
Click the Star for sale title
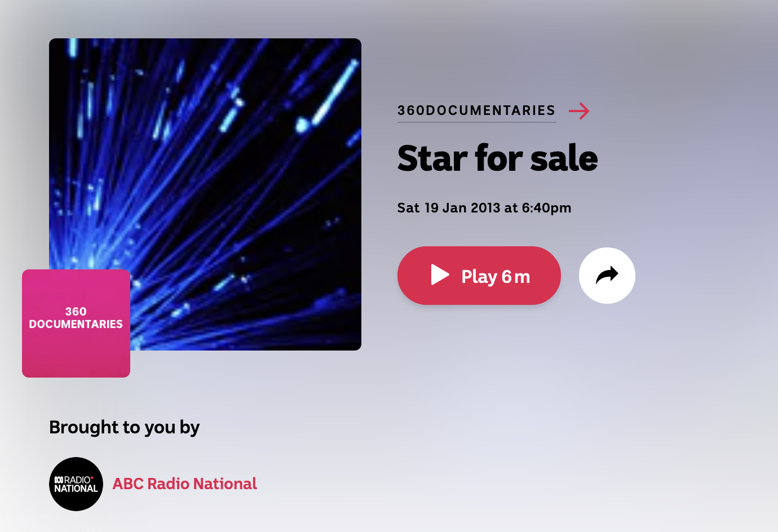(497, 158)
